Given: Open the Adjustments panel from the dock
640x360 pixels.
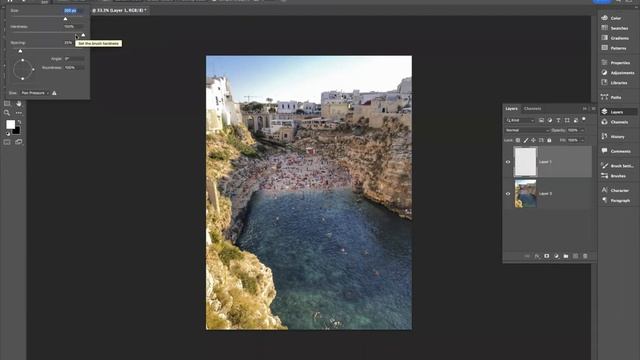Looking at the screenshot, I should (x=618, y=73).
